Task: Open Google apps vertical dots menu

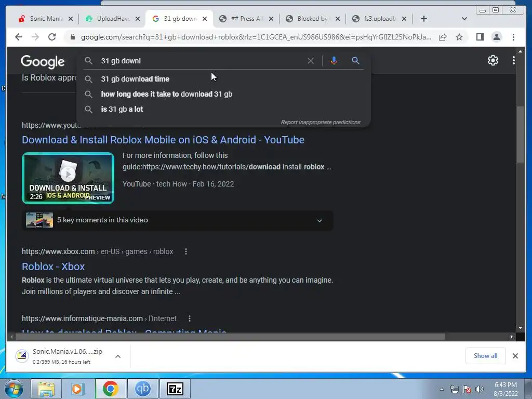Action: click(514, 60)
